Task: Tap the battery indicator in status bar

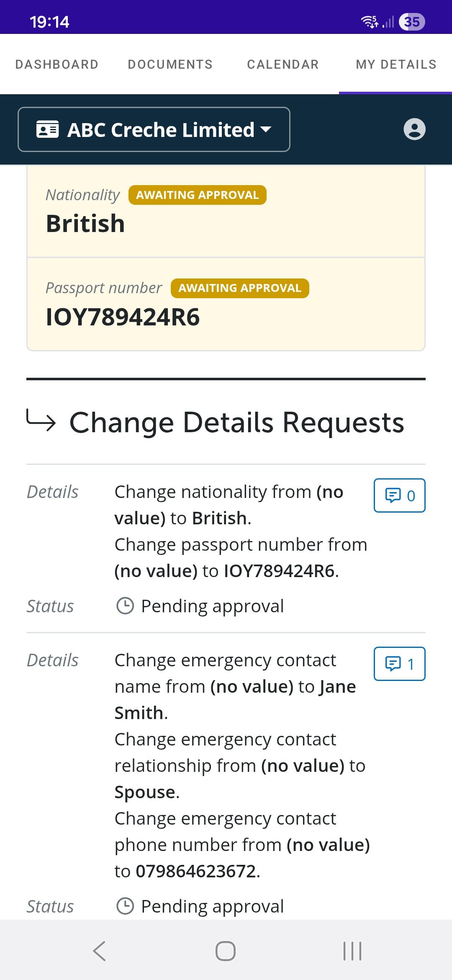Action: pos(412,22)
